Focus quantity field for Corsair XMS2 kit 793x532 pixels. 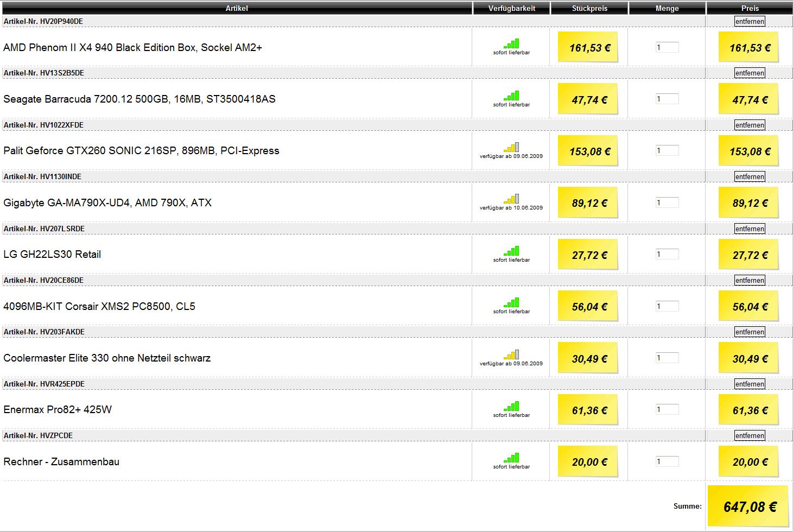coord(667,306)
